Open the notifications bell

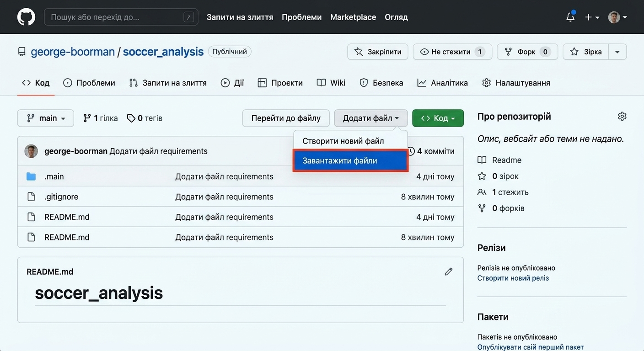(570, 17)
